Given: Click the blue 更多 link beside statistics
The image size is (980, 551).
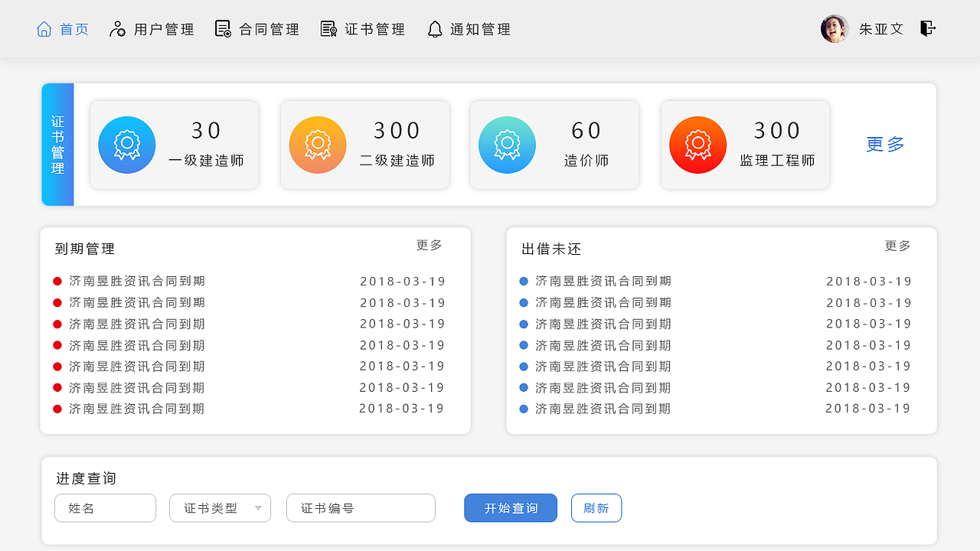Looking at the screenshot, I should pos(885,145).
